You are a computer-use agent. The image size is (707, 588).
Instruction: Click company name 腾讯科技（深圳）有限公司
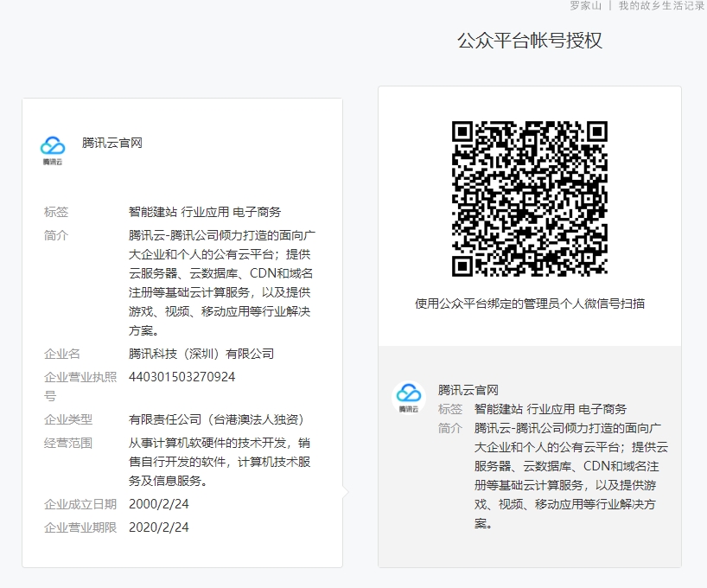point(201,354)
